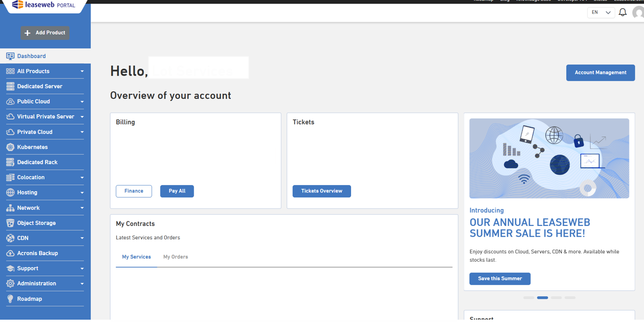Click the Acronis Backup cloud icon
This screenshot has height=322, width=644.
tap(10, 253)
